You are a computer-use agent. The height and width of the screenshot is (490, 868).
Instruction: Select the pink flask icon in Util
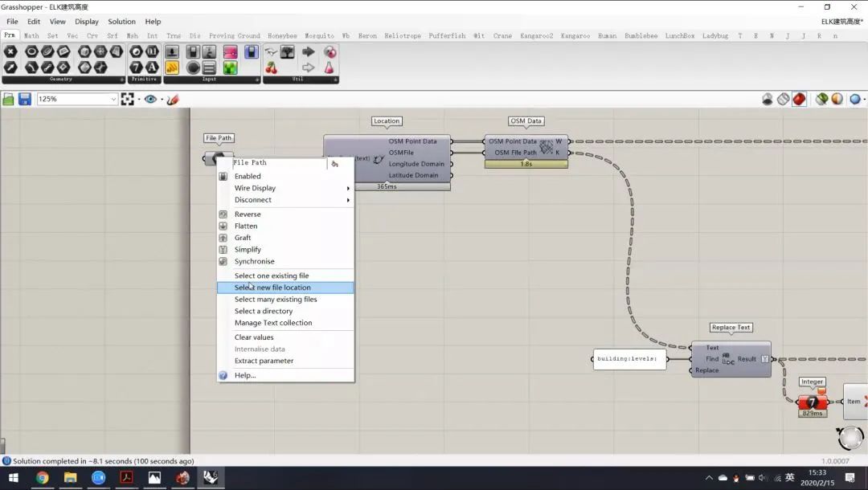330,67
